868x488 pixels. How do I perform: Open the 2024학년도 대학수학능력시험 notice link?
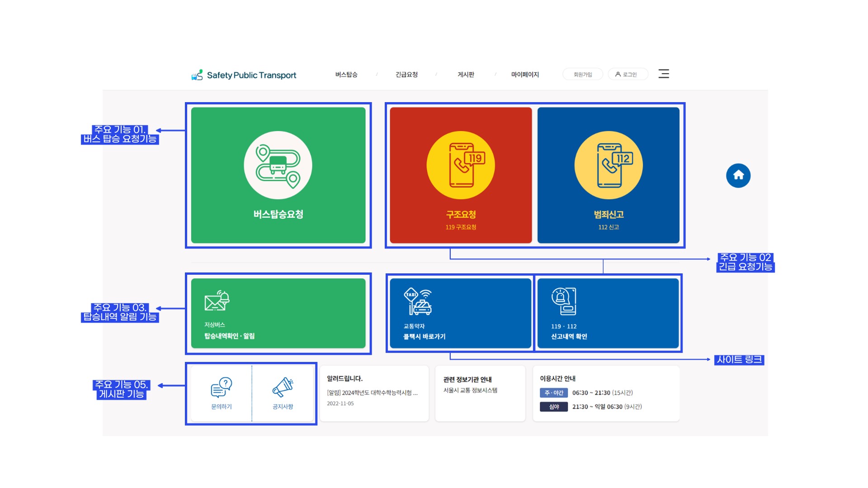coord(372,393)
